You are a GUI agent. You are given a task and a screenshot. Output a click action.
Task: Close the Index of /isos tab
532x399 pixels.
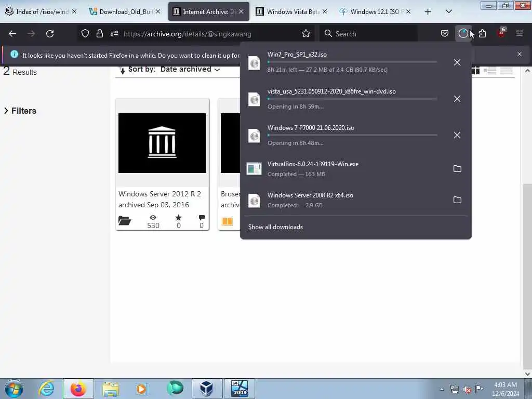coord(74,11)
